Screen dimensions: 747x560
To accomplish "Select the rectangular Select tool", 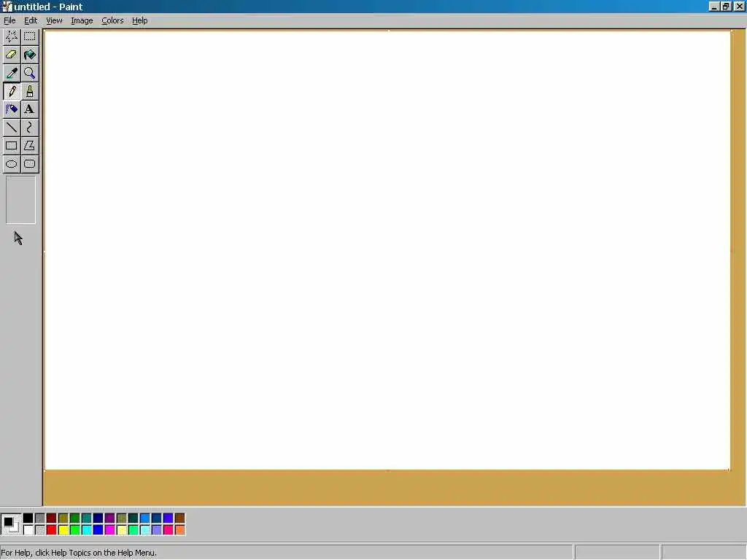I will point(29,36).
